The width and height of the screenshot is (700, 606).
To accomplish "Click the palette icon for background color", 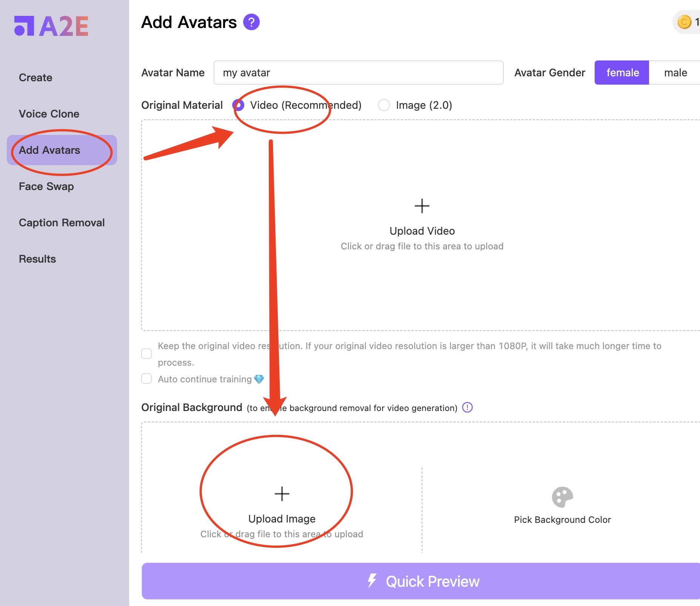I will 562,497.
